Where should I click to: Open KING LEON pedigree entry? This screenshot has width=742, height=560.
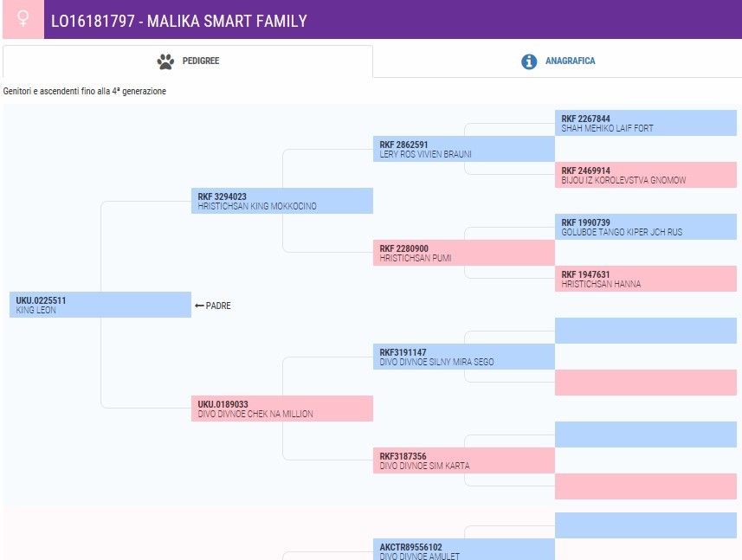[100, 305]
